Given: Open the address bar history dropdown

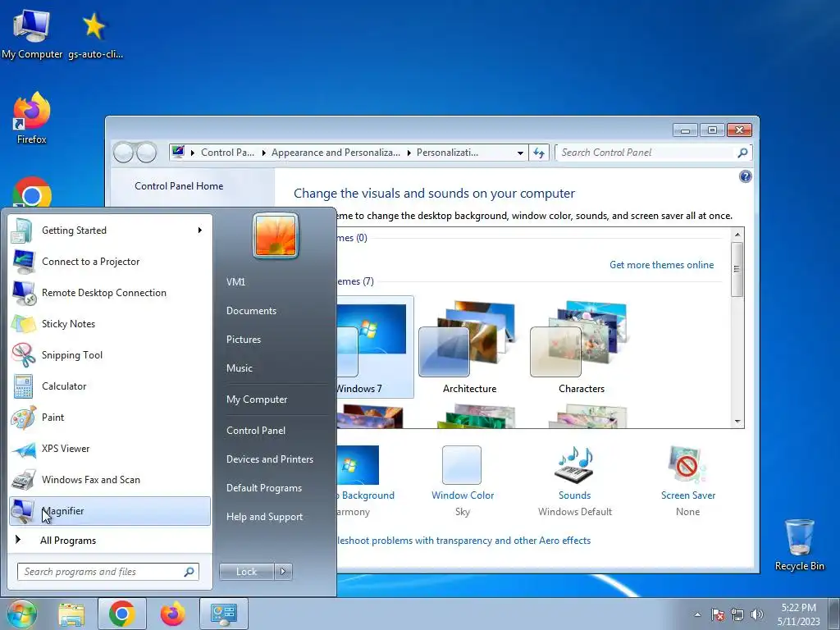Looking at the screenshot, I should point(520,153).
